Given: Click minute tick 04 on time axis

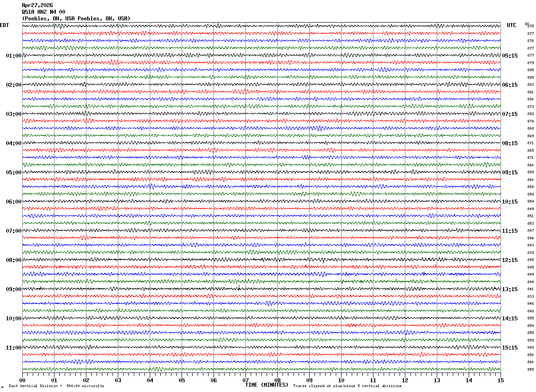Looking at the screenshot, I should pos(150,380).
